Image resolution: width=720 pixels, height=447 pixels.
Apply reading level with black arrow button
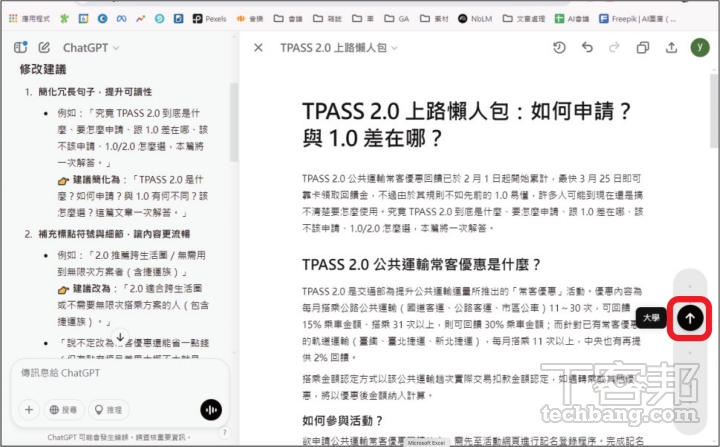pyautogui.click(x=690, y=318)
